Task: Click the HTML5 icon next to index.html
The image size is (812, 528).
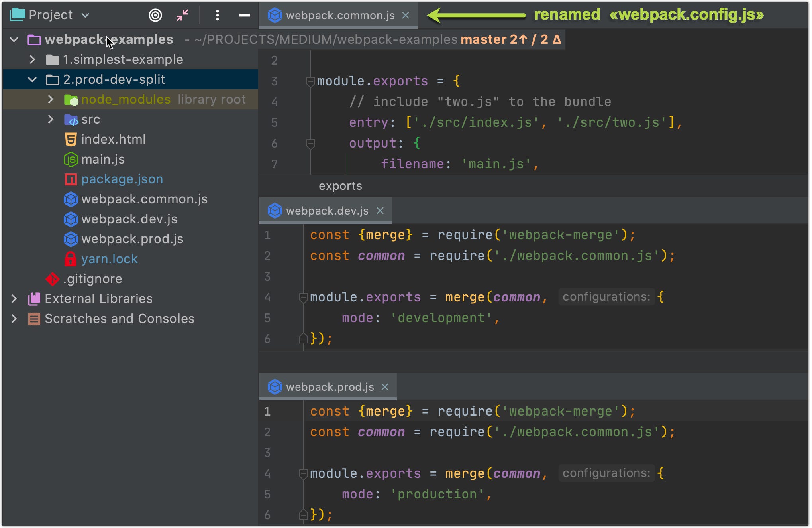Action: [71, 139]
